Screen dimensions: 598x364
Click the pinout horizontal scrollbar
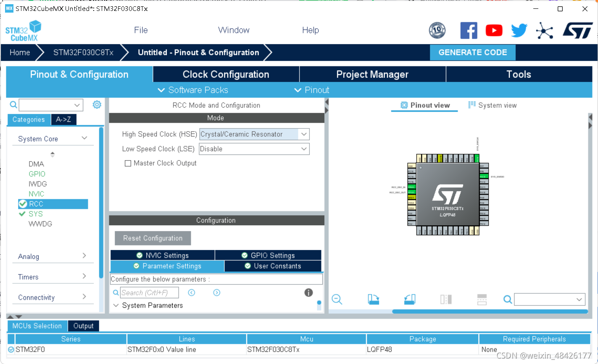point(490,311)
